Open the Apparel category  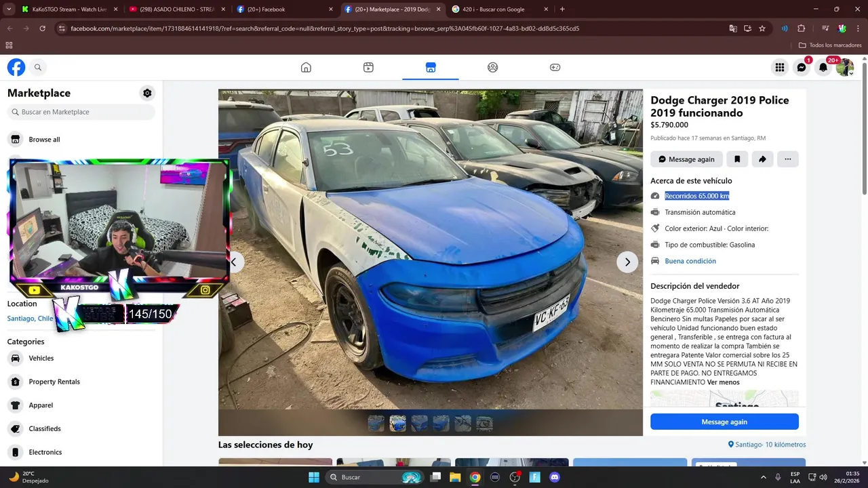[81, 405]
